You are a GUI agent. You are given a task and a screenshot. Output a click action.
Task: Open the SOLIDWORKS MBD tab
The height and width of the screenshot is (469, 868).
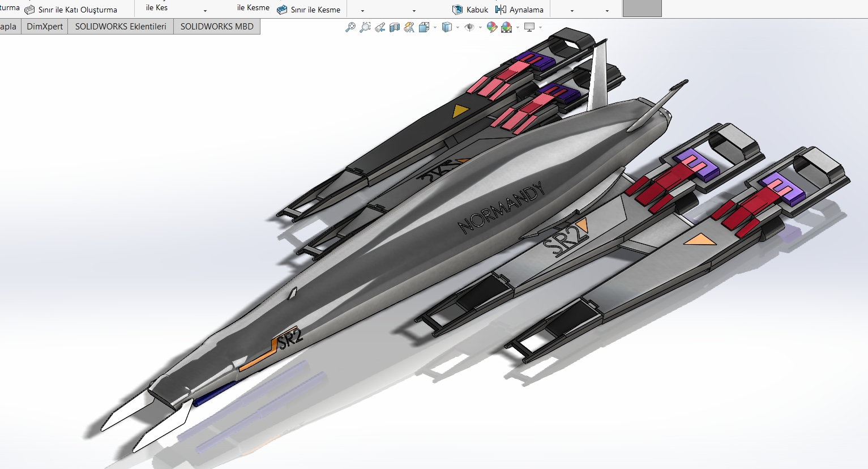point(217,27)
